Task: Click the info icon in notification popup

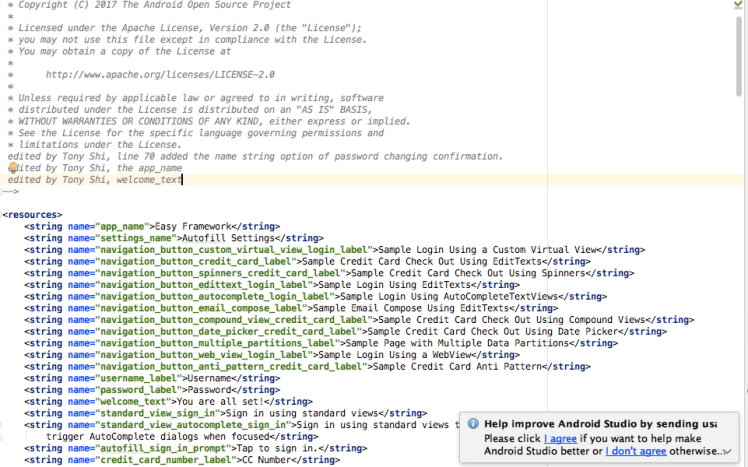Action: (473, 424)
